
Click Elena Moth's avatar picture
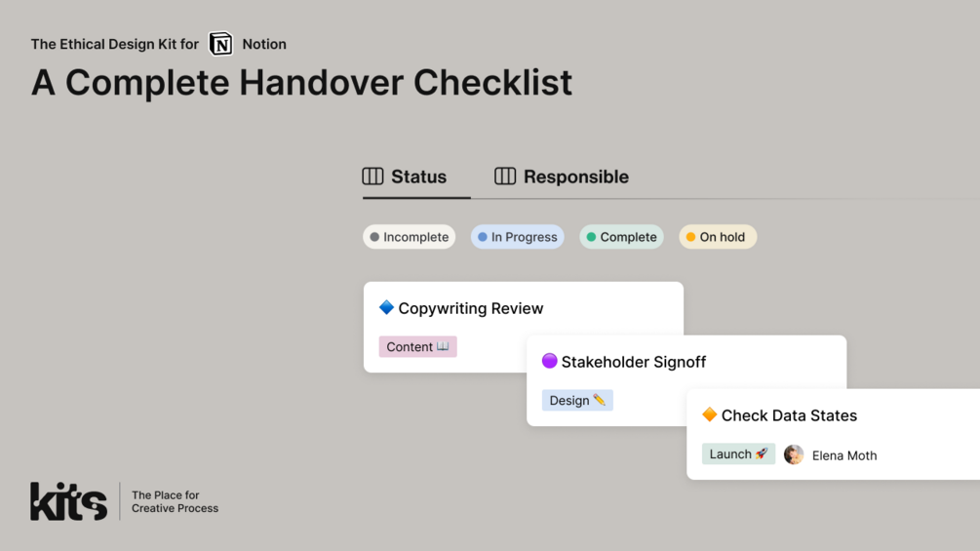794,454
